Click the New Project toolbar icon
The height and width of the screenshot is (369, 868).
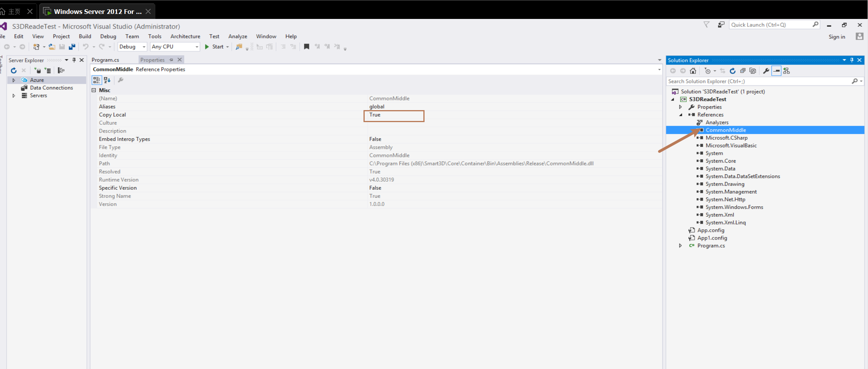tap(36, 47)
